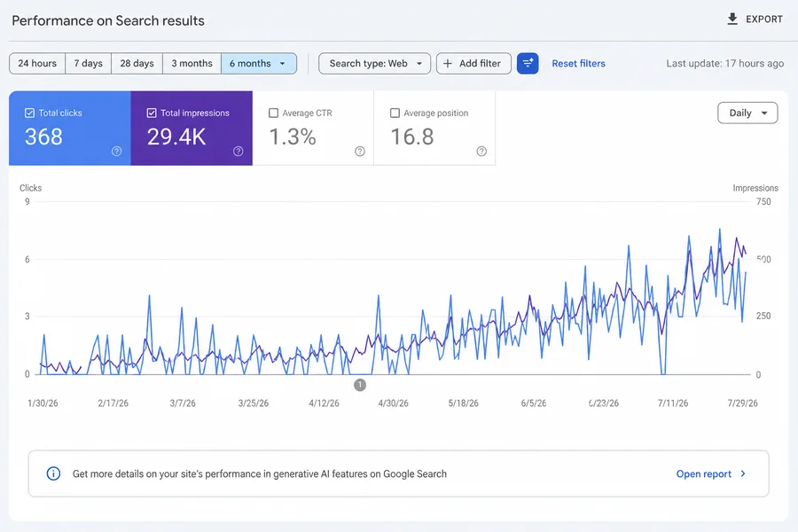Open the Search type: Web dropdown
Image resolution: width=798 pixels, height=532 pixels.
click(374, 64)
